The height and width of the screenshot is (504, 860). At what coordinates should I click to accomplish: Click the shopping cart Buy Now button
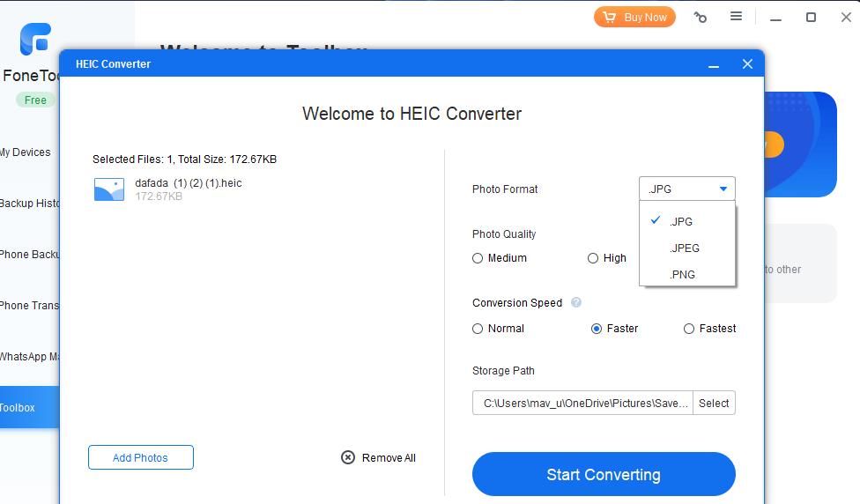[634, 17]
